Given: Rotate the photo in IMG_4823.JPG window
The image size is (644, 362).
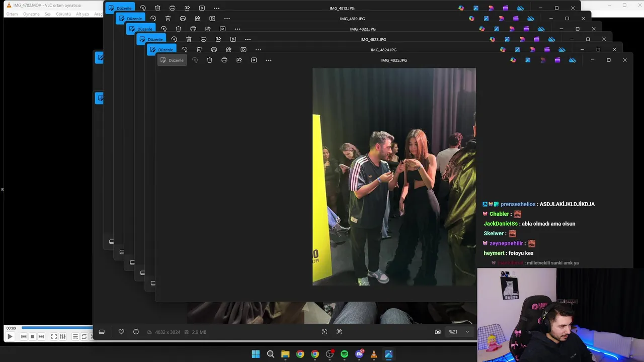Looking at the screenshot, I should [174, 39].
